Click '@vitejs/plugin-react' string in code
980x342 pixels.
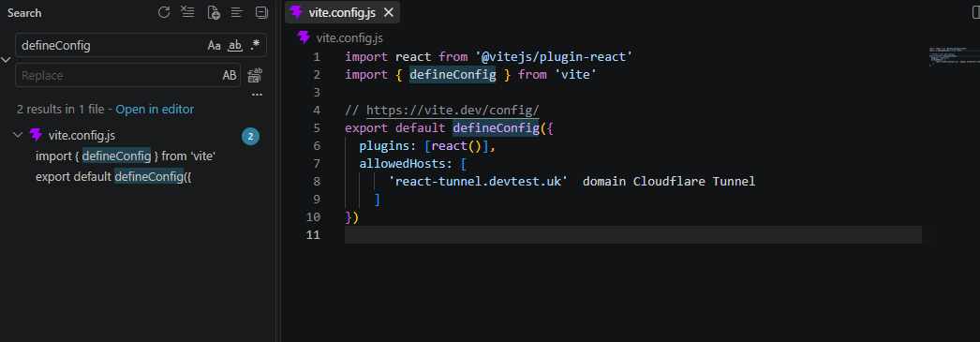point(553,57)
